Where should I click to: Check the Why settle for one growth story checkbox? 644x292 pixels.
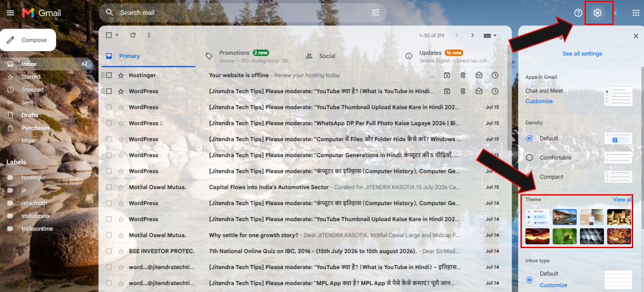click(109, 235)
